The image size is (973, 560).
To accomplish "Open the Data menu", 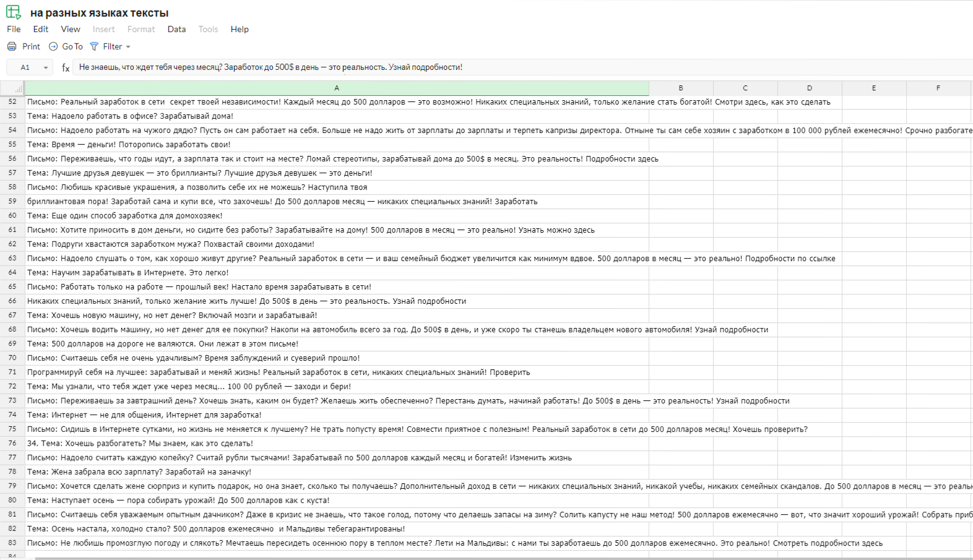I will click(x=176, y=29).
